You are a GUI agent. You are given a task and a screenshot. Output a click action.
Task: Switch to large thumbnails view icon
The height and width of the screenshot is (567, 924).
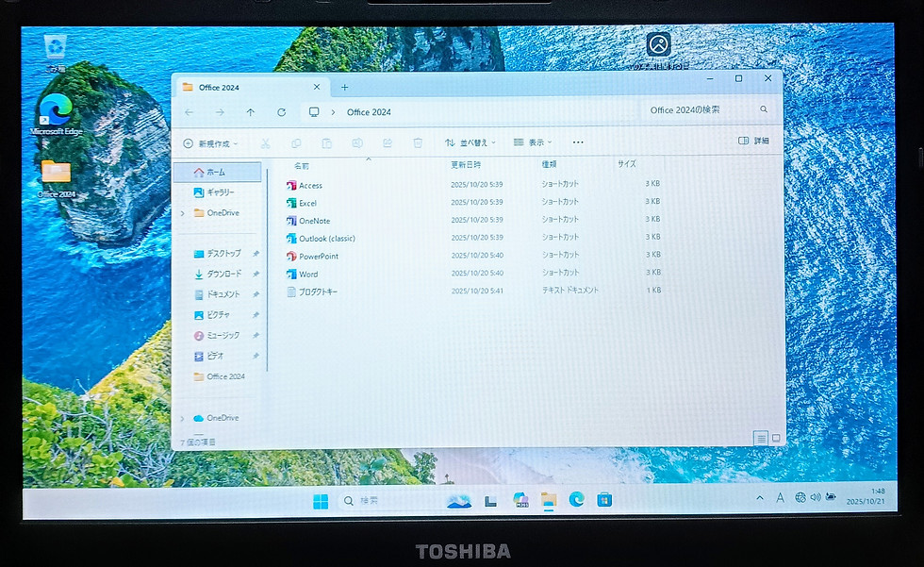tap(776, 439)
